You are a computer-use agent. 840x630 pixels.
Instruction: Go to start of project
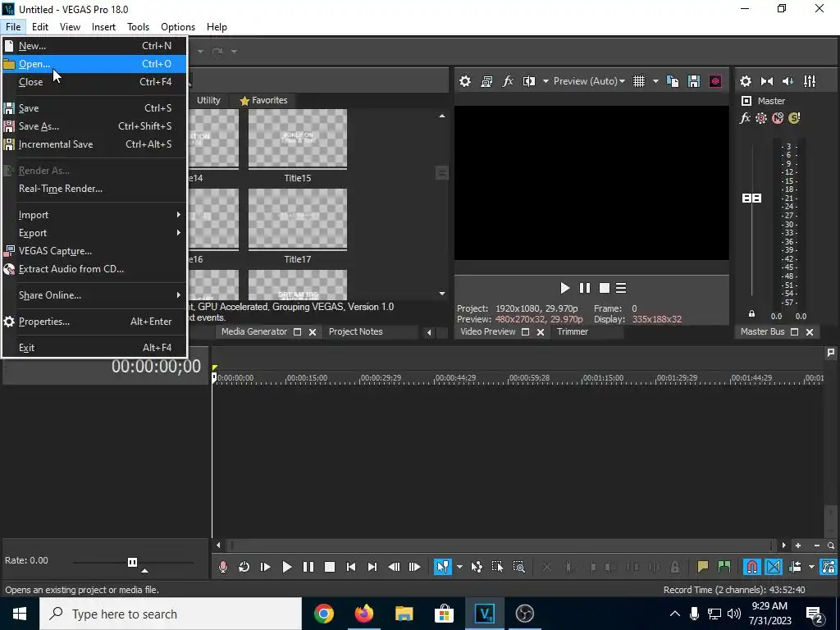(351, 567)
